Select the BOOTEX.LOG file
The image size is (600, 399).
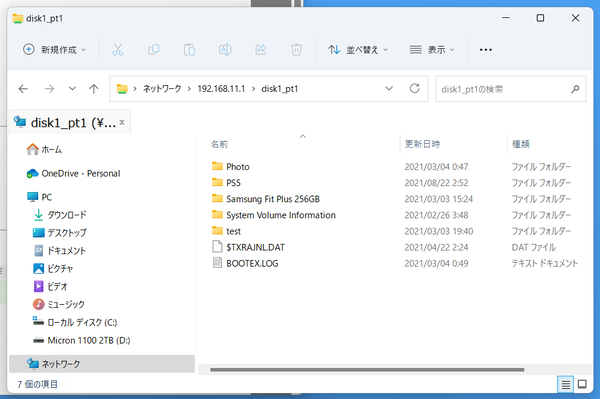click(x=245, y=263)
